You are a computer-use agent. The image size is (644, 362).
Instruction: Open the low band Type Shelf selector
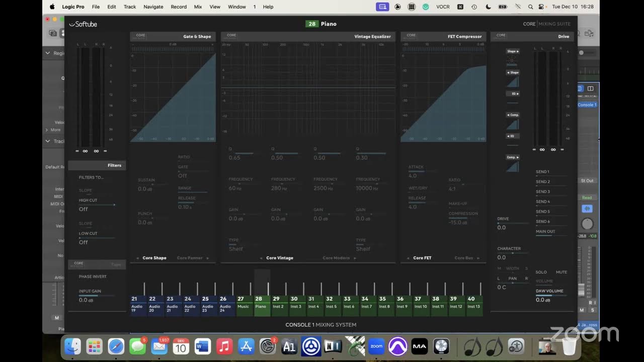pyautogui.click(x=236, y=249)
